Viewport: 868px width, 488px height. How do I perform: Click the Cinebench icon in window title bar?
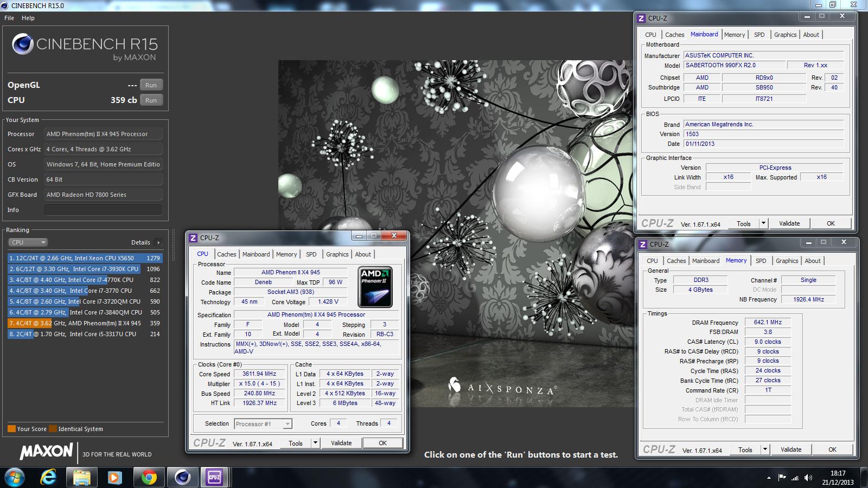pyautogui.click(x=5, y=5)
